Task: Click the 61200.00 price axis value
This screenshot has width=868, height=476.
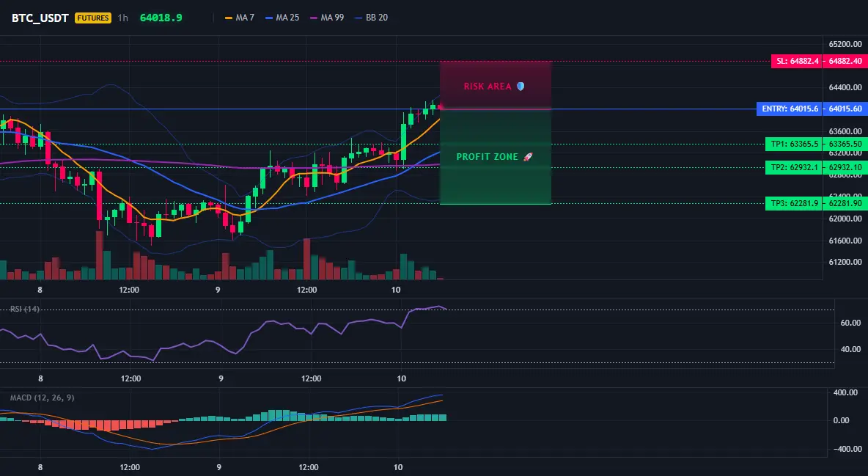Action: (845, 262)
